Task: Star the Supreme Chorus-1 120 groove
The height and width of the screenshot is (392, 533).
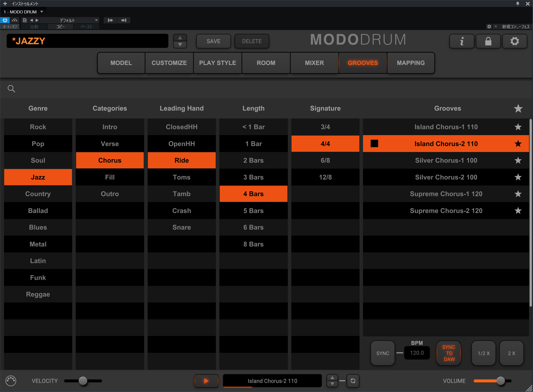Action: tap(518, 194)
